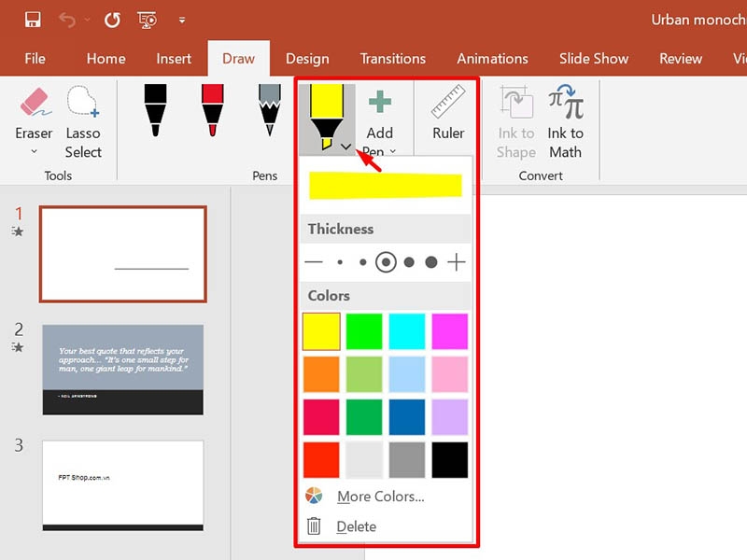This screenshot has width=747, height=560.
Task: Click Ink to Shape button
Action: pos(516,122)
